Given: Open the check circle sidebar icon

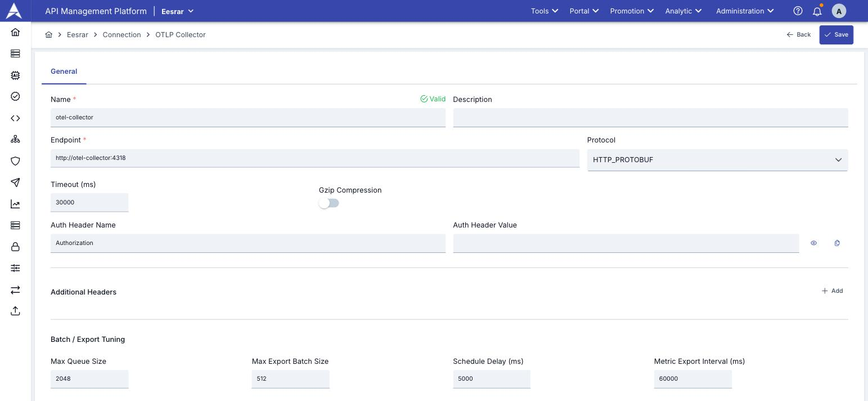Looking at the screenshot, I should tap(15, 96).
